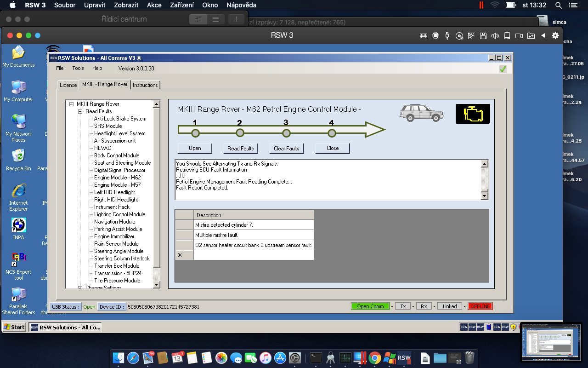588x368 pixels.
Task: Switch to the Instructions tab
Action: 145,85
